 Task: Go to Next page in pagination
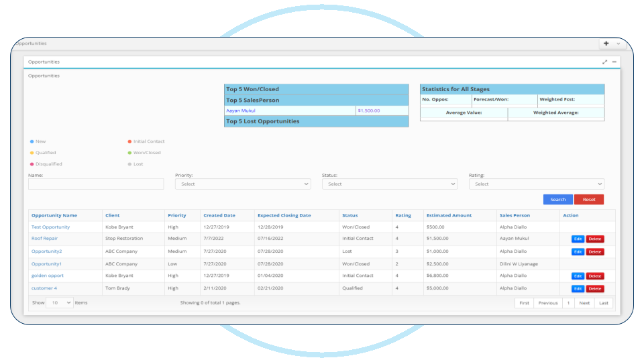[584, 303]
